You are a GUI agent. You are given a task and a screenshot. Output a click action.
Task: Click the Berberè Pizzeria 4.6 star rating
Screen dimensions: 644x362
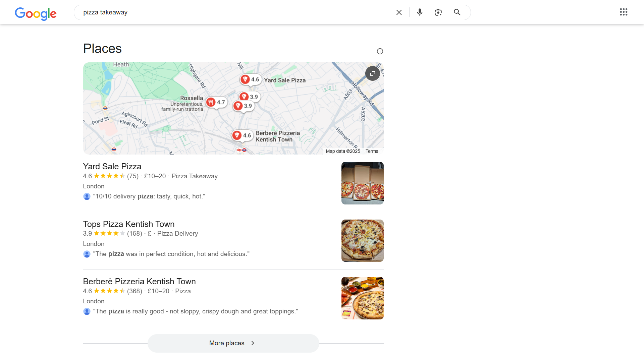[109, 291]
